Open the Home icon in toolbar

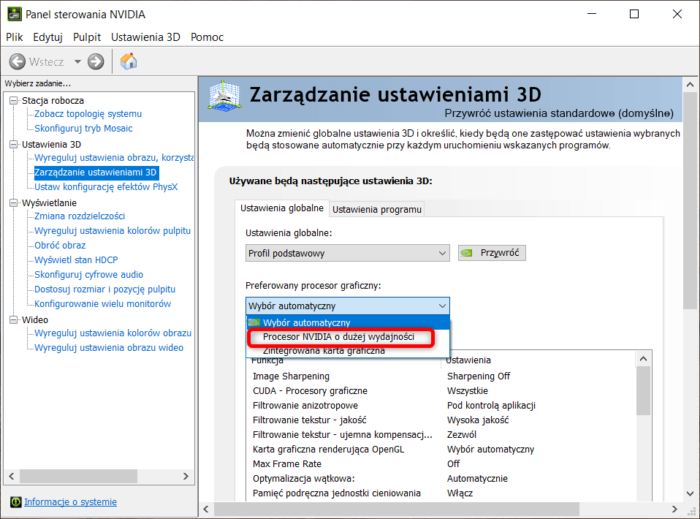point(129,61)
